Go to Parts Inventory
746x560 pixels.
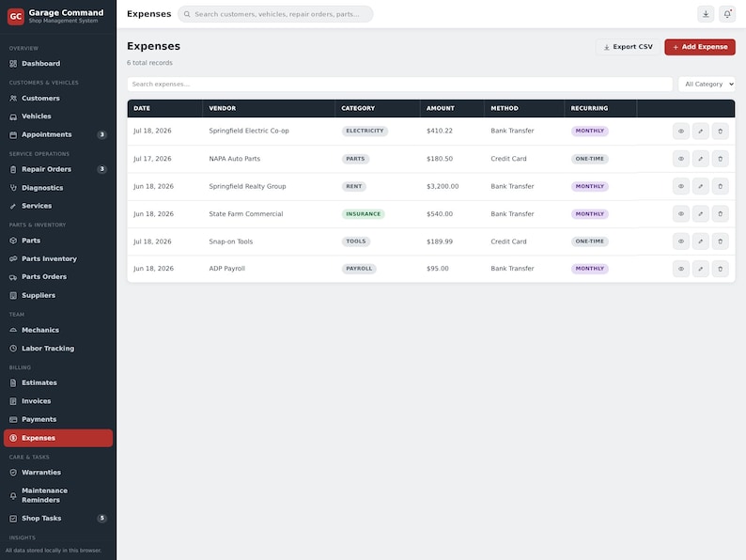58,258
